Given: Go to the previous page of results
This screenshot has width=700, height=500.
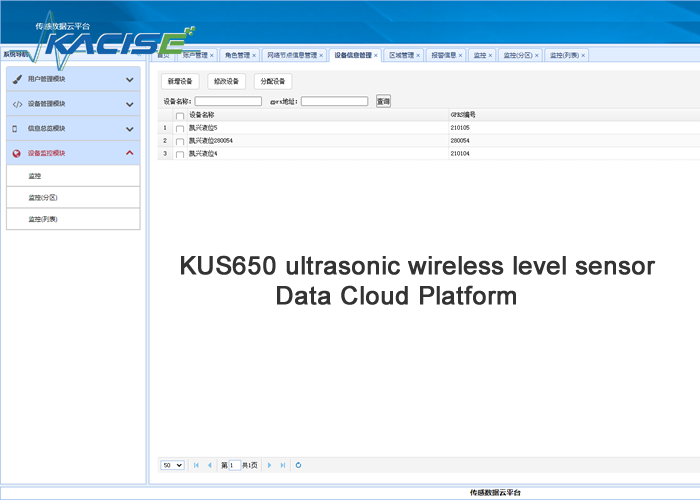Looking at the screenshot, I should pos(209,465).
